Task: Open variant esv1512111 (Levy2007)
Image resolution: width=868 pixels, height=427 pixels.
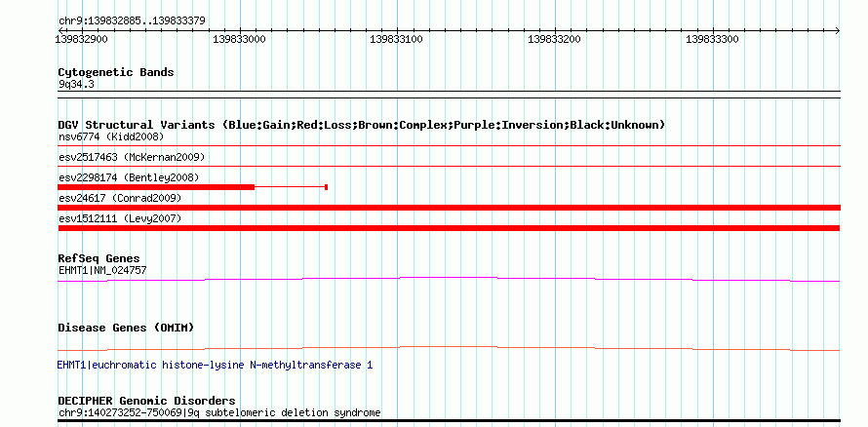Action: click(x=120, y=218)
